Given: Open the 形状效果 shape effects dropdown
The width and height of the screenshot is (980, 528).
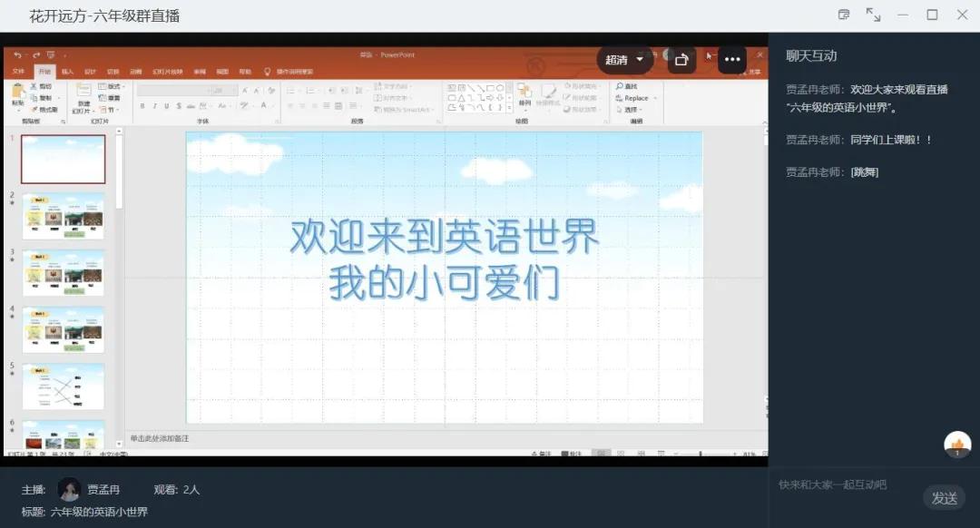Looking at the screenshot, I should pyautogui.click(x=581, y=110).
